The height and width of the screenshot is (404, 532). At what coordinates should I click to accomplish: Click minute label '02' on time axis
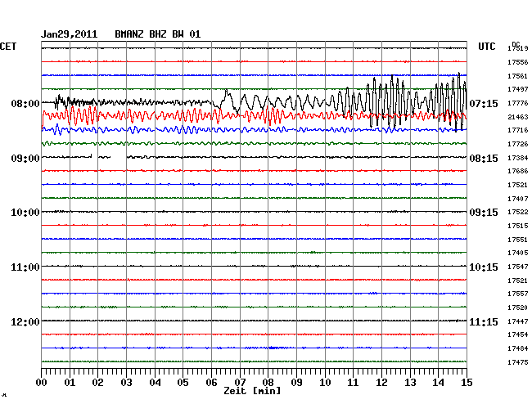tap(97, 383)
